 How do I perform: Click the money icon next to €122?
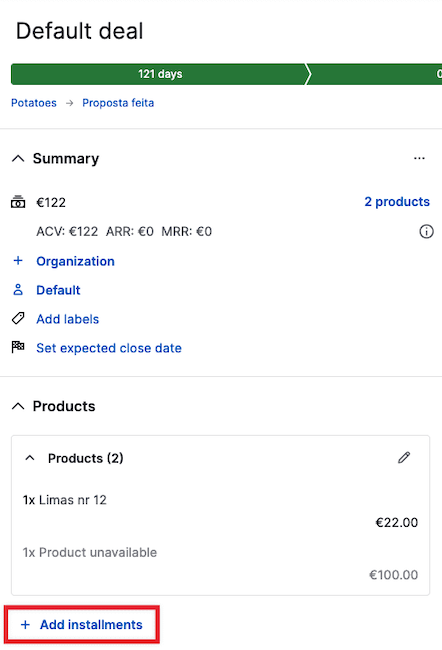pos(18,202)
